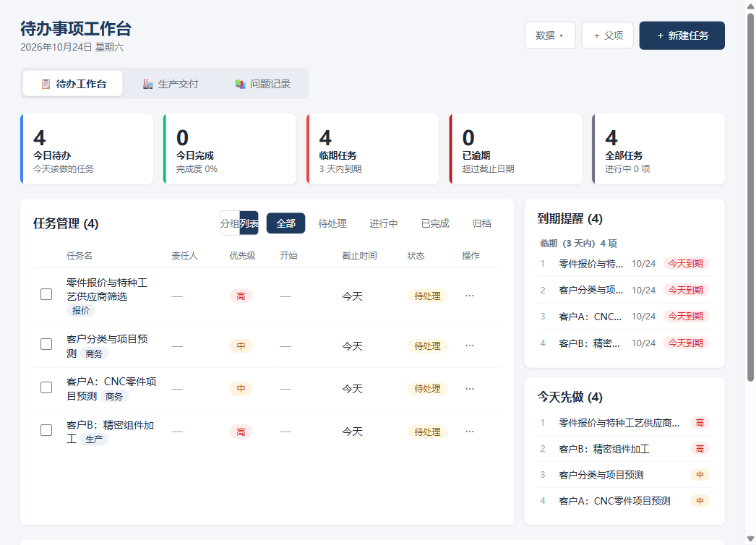Check the 客户B：精密组件加工 task checkbox
Screen dimensions: 756x545
[46, 430]
